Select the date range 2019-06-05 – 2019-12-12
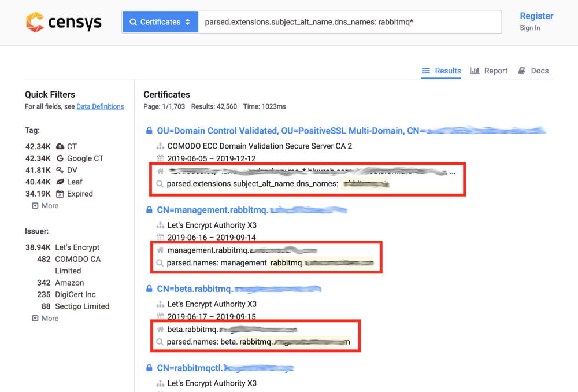The image size is (578, 392). point(212,158)
